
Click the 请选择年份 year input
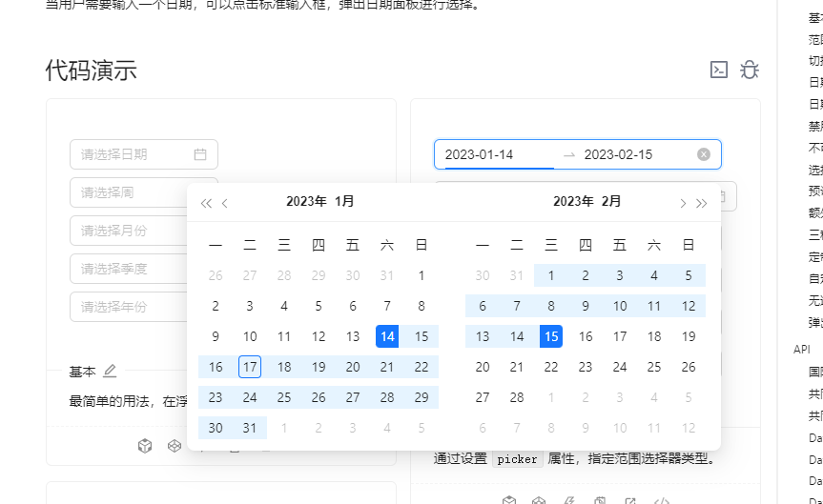(129, 307)
